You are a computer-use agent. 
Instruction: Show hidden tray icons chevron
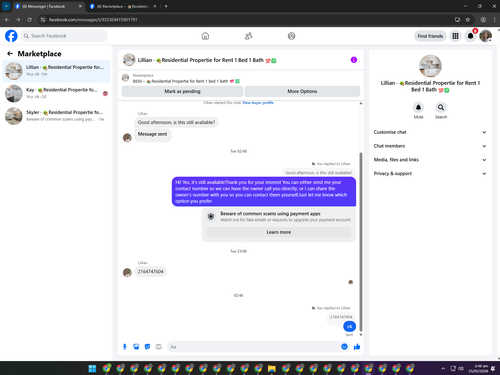(x=443, y=368)
